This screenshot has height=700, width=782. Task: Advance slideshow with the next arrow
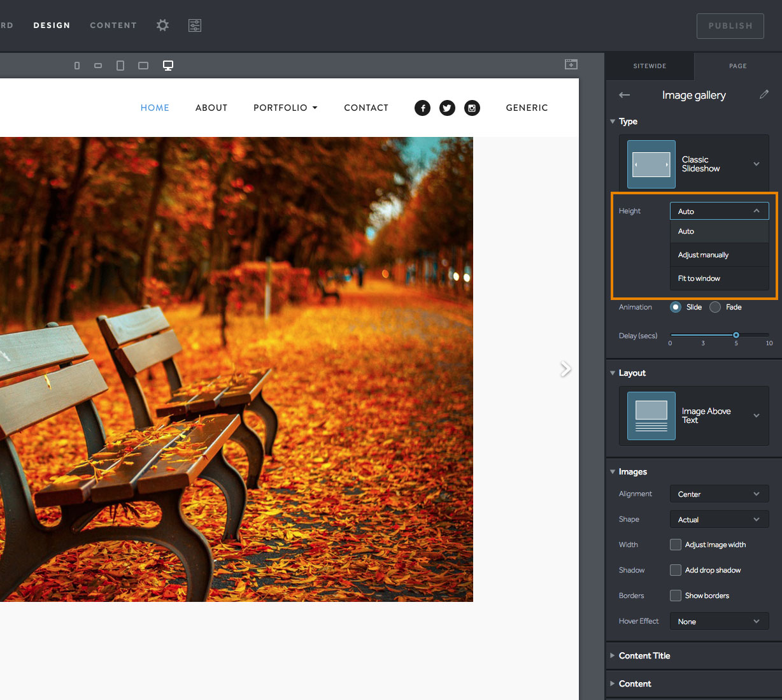click(565, 369)
